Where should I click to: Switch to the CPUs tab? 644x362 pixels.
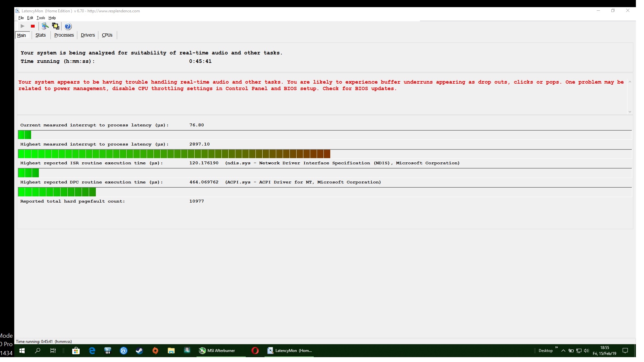(107, 35)
